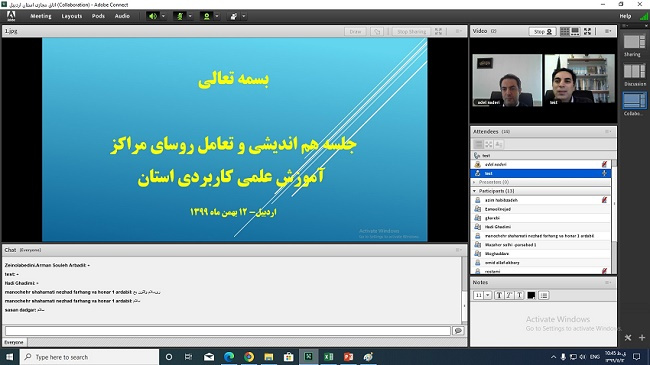This screenshot has height=365, width=650.
Task: Toggle the speaker audio icon
Action: coord(153,16)
